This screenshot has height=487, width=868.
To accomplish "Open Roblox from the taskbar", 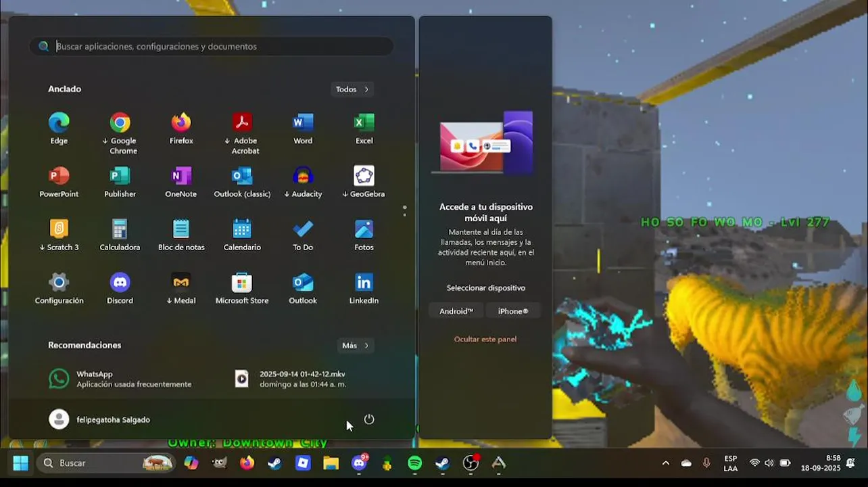I will click(x=303, y=463).
